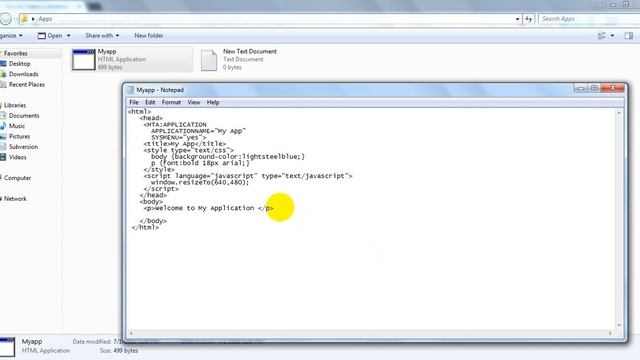Click the Downloads folder icon in Favorites

click(x=3, y=74)
